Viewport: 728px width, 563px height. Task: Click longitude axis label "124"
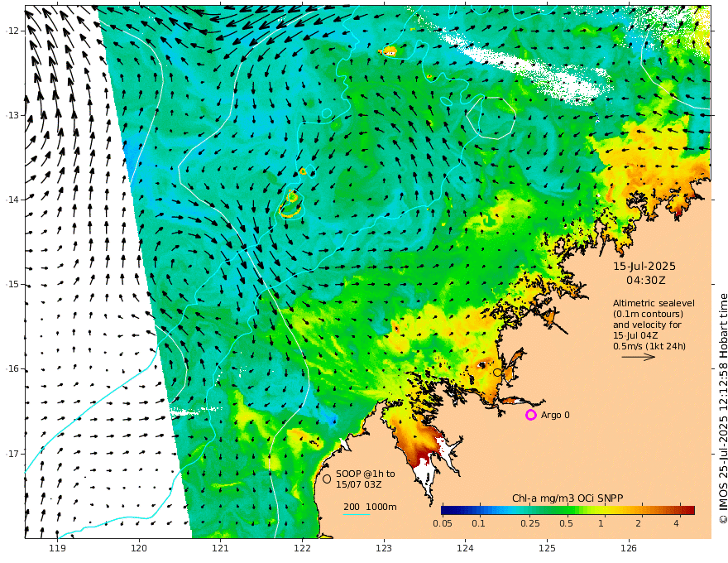pos(465,548)
